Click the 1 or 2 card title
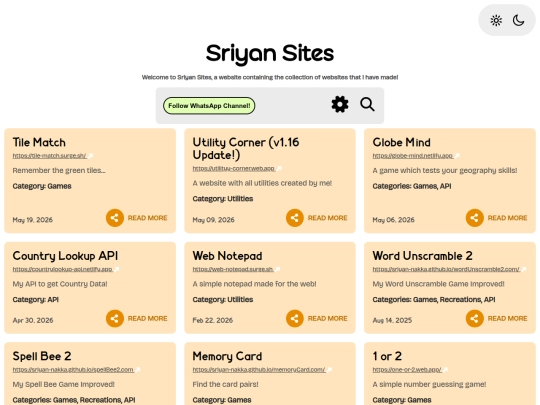 click(387, 356)
